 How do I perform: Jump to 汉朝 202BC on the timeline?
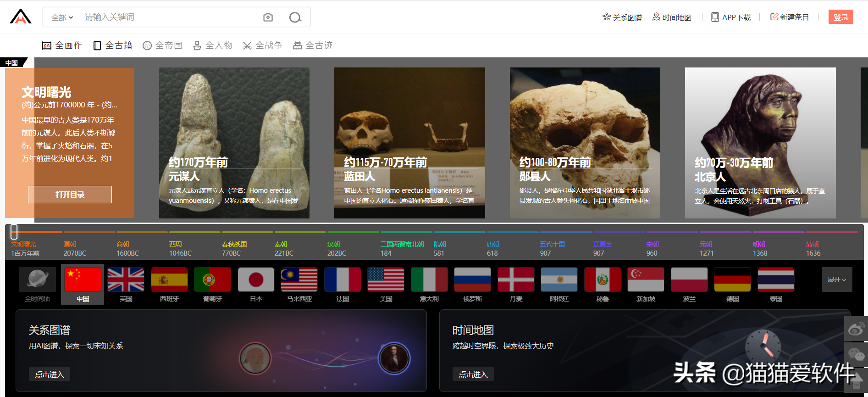pyautogui.click(x=337, y=248)
